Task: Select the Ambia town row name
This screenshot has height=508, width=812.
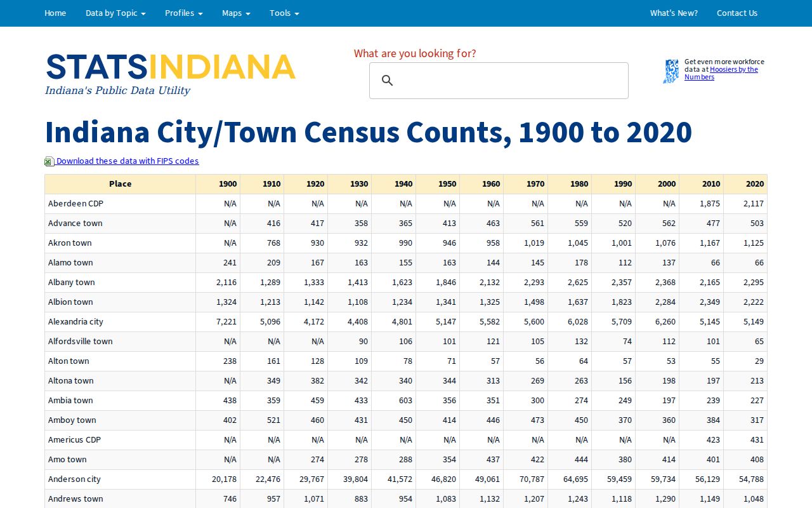Action: click(x=70, y=400)
